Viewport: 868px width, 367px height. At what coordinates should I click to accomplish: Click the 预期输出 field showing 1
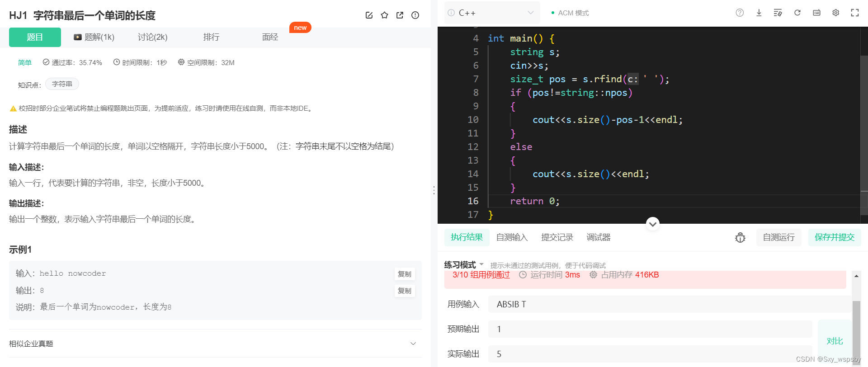coord(650,329)
